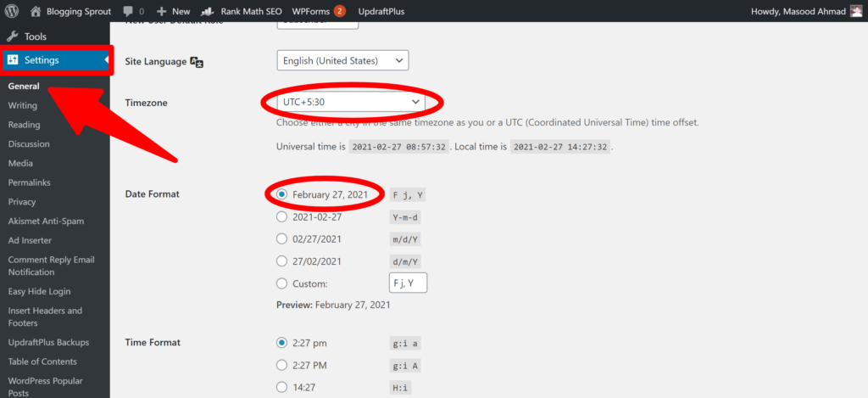Screen dimensions: 868x398
Task: Open the Site Language dropdown
Action: pyautogui.click(x=342, y=61)
